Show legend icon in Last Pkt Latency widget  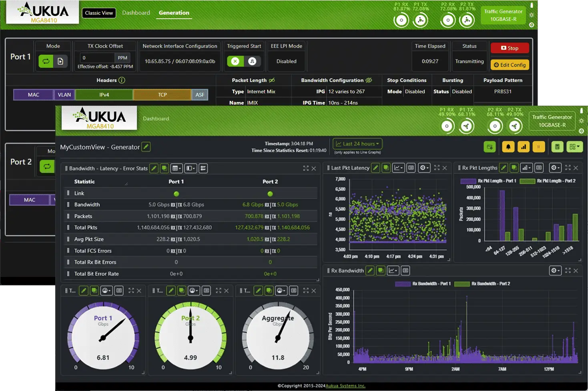tap(411, 168)
